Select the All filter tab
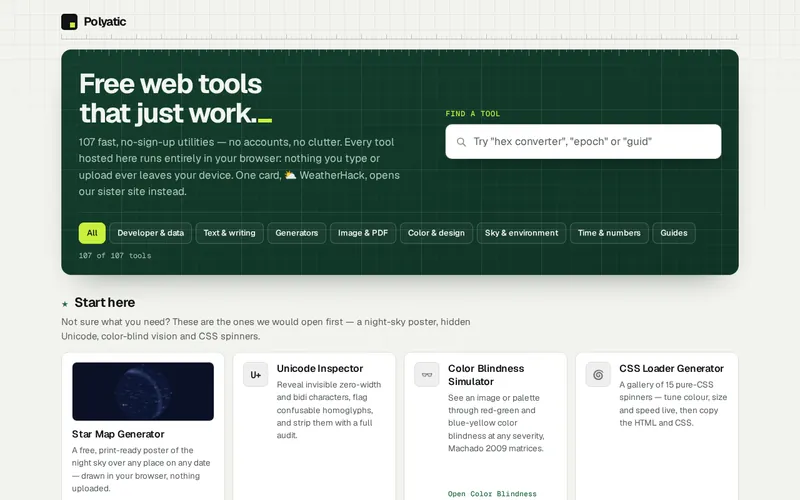This screenshot has width=800, height=500. (92, 233)
